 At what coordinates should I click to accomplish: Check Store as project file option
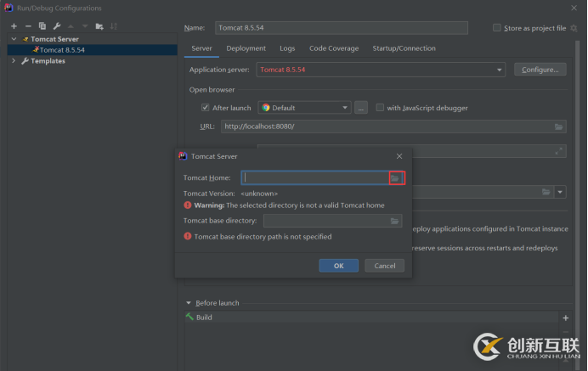(x=497, y=28)
